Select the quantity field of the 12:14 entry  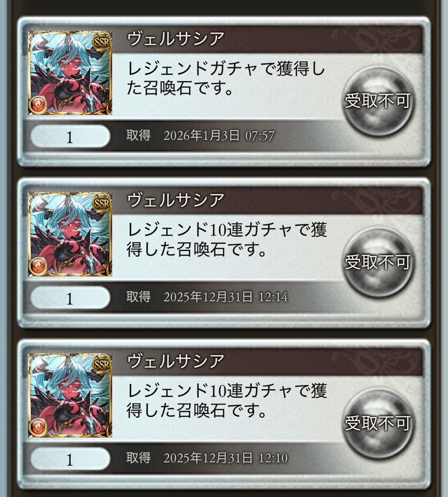pos(70,297)
